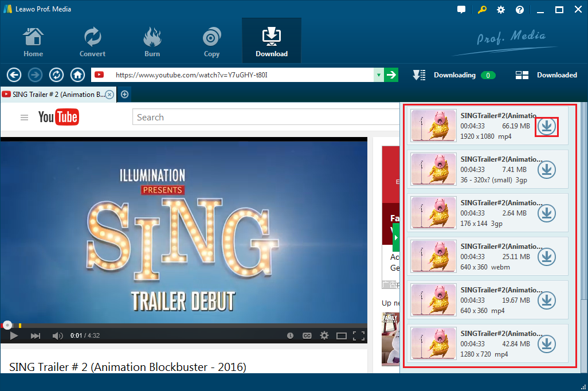
Task: Select the Copy module
Action: click(x=211, y=40)
